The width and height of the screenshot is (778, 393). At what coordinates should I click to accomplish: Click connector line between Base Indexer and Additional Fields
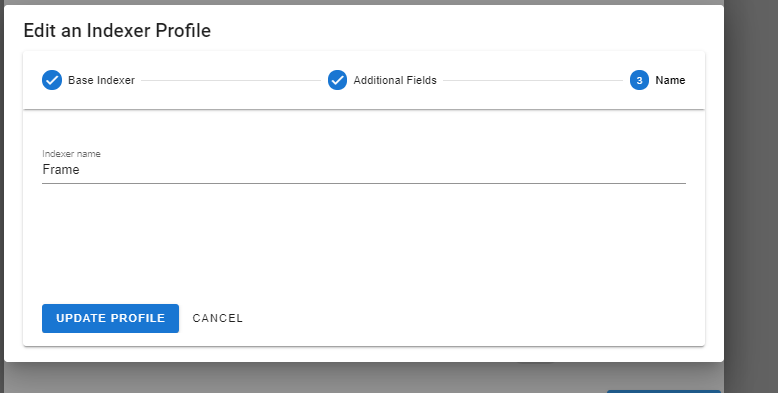tap(231, 80)
